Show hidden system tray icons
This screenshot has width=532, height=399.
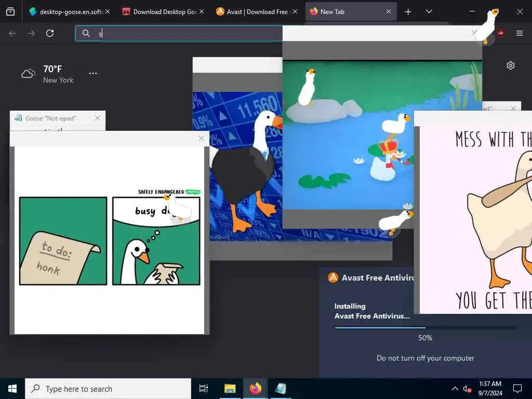pos(455,389)
